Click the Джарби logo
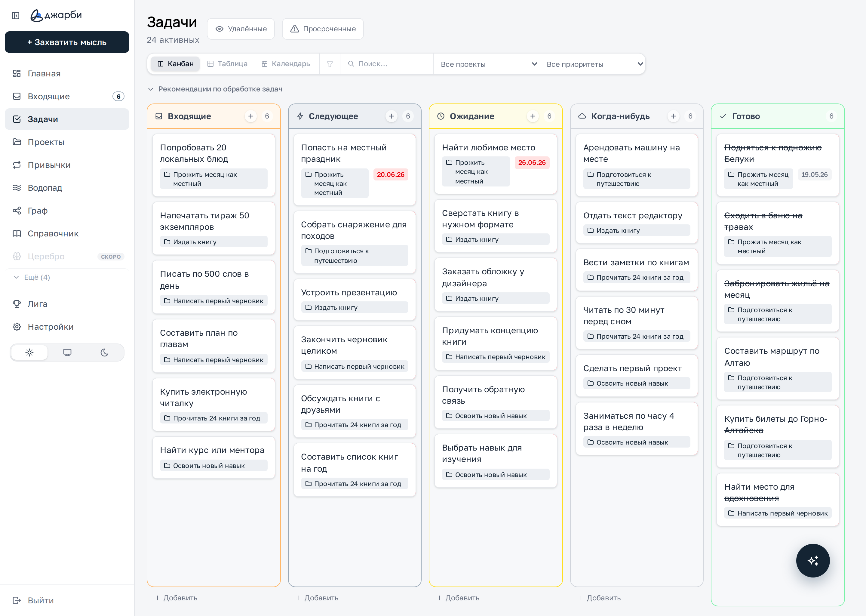The width and height of the screenshot is (866, 616). coord(56,16)
